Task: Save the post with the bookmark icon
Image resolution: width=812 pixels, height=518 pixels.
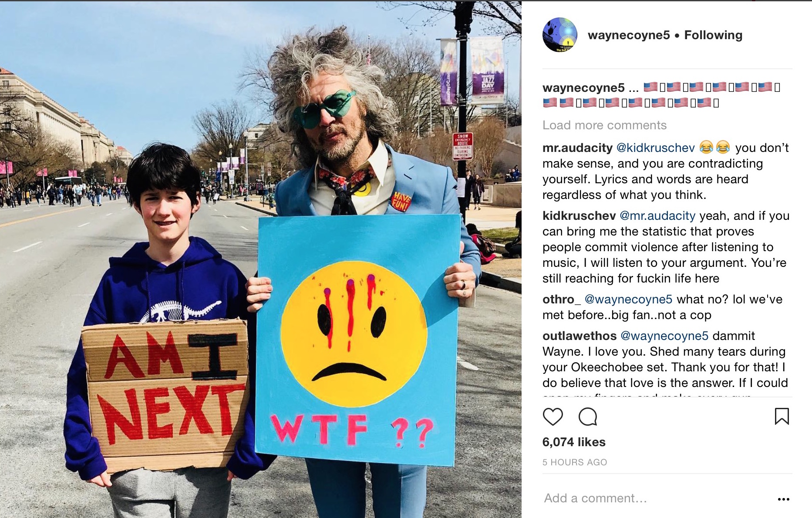Action: tap(782, 416)
